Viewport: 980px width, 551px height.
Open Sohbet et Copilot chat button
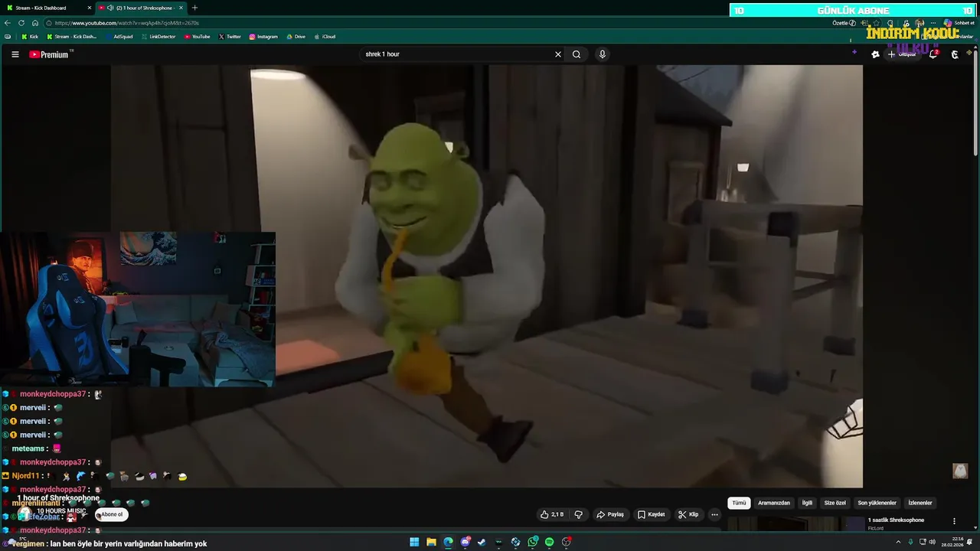959,23
